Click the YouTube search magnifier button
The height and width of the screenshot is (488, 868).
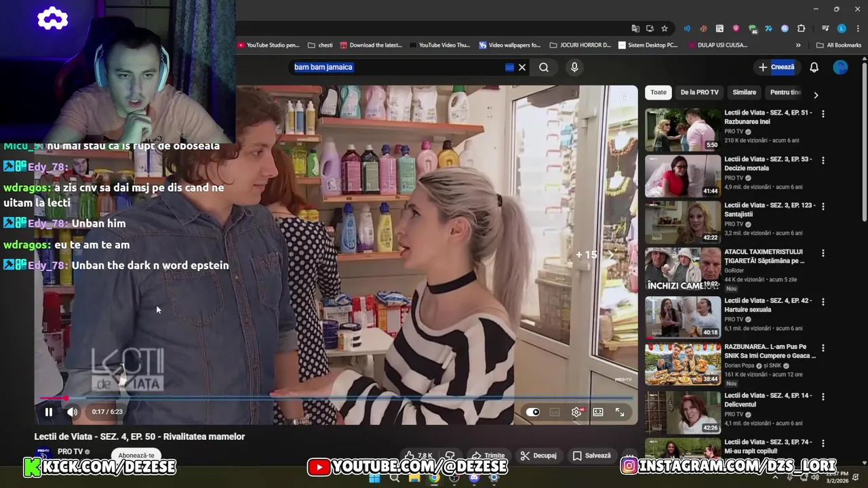(x=544, y=67)
